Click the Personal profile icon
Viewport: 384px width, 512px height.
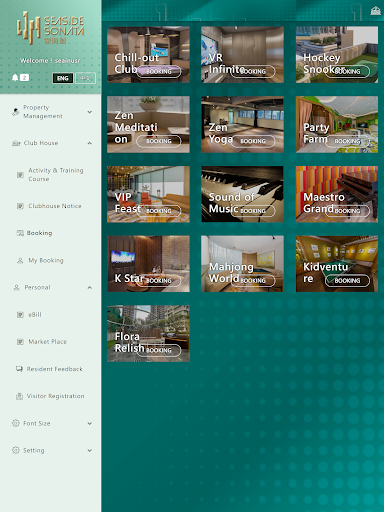point(16,287)
